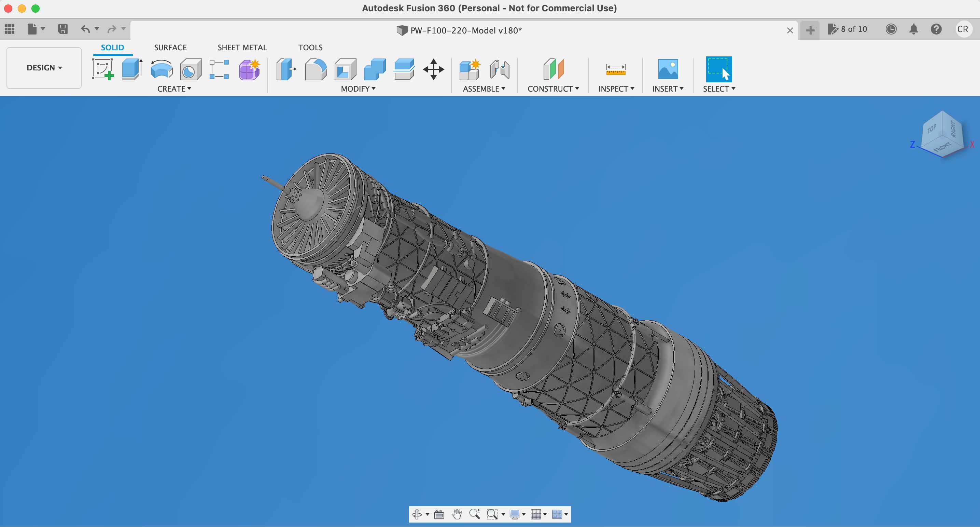Open the Job Status clock icon

coord(891,29)
